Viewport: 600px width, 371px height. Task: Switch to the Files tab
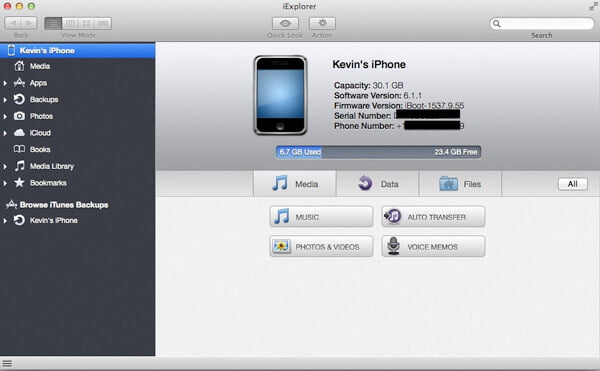click(x=460, y=184)
